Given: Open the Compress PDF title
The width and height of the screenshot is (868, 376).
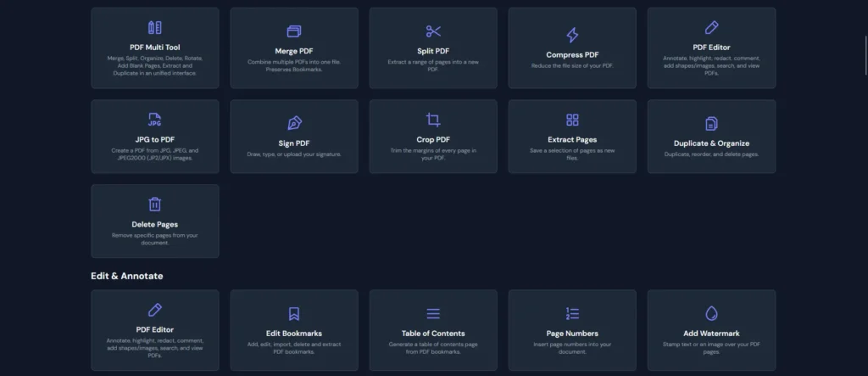Looking at the screenshot, I should [572, 55].
